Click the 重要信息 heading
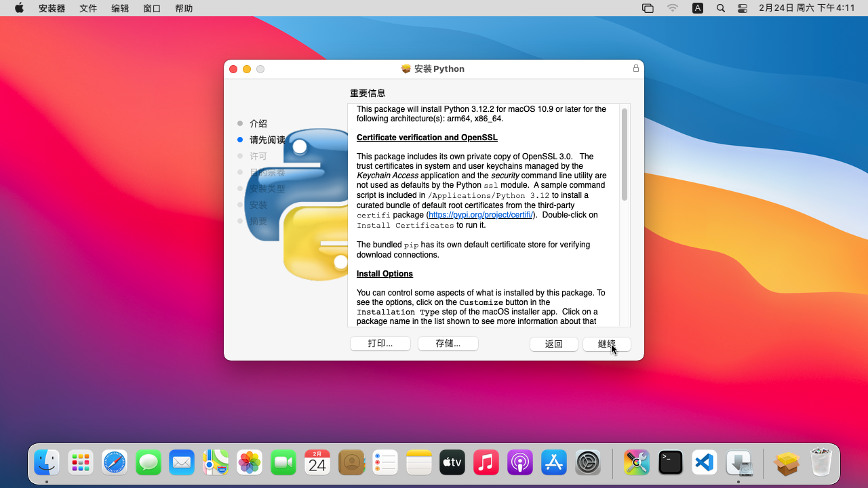Viewport: 868px width, 488px height. (x=368, y=93)
